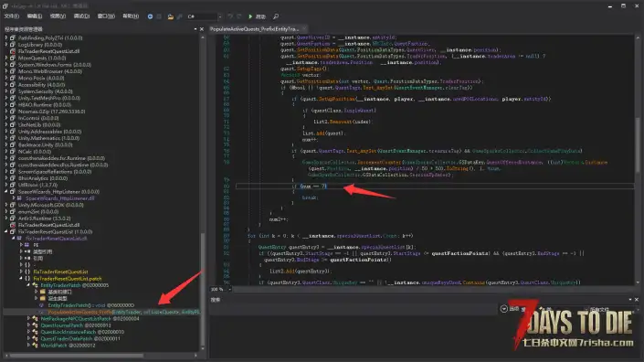Select the Mono.Posix assembly icon
The image size is (644, 362).
click(13, 78)
